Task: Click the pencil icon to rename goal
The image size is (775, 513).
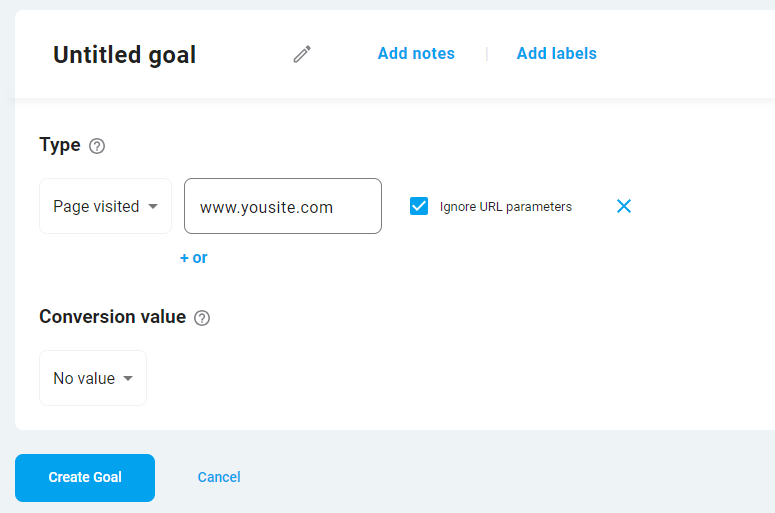Action: click(302, 54)
